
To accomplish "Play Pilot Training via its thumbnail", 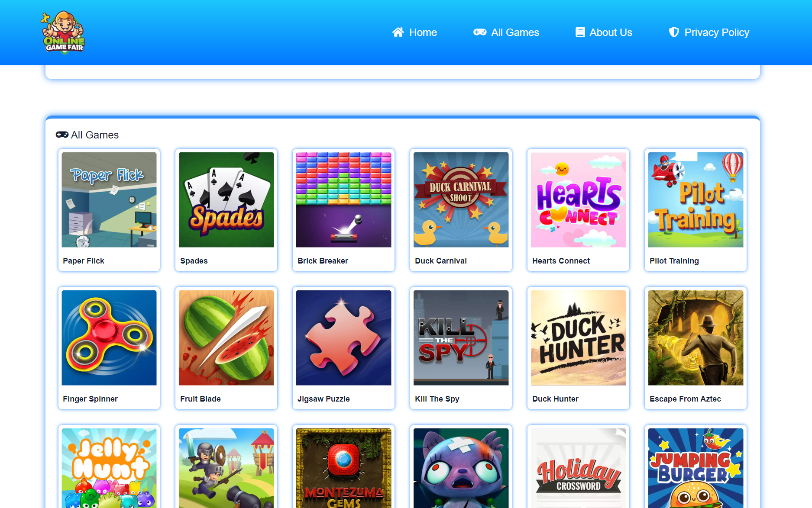I will 696,200.
